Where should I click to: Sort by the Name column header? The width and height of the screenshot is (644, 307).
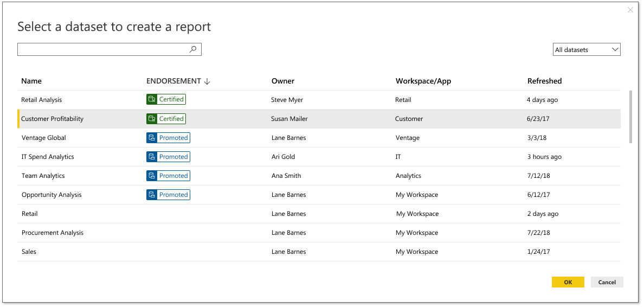tap(31, 81)
